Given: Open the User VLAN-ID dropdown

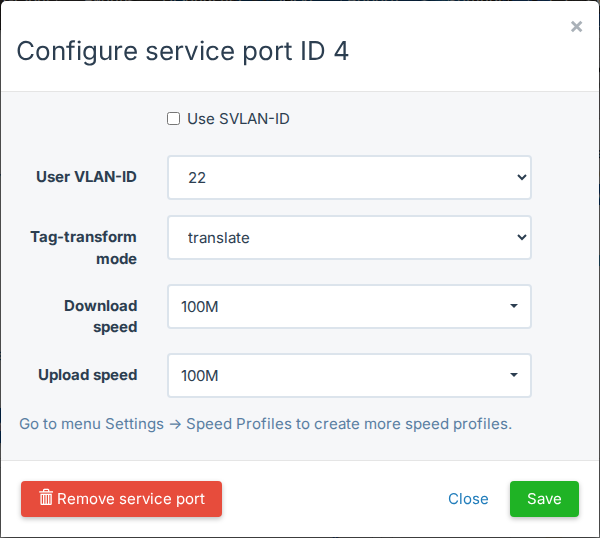Looking at the screenshot, I should [x=349, y=177].
